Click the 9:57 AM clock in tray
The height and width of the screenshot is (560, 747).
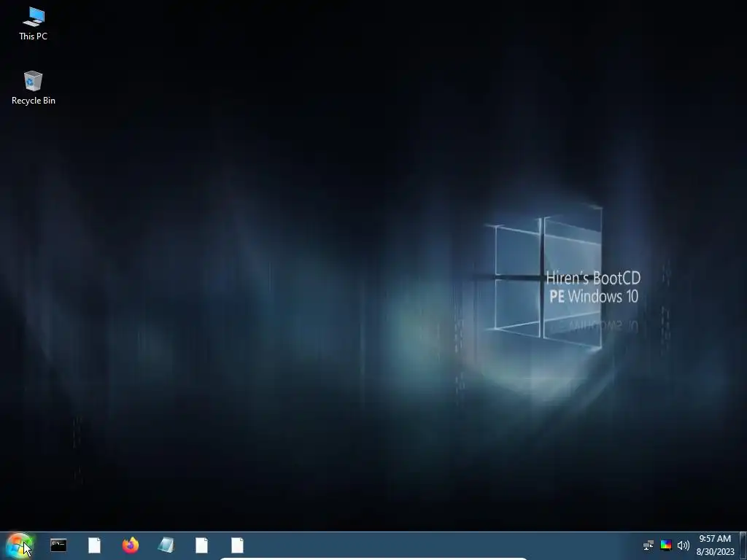[715, 545]
